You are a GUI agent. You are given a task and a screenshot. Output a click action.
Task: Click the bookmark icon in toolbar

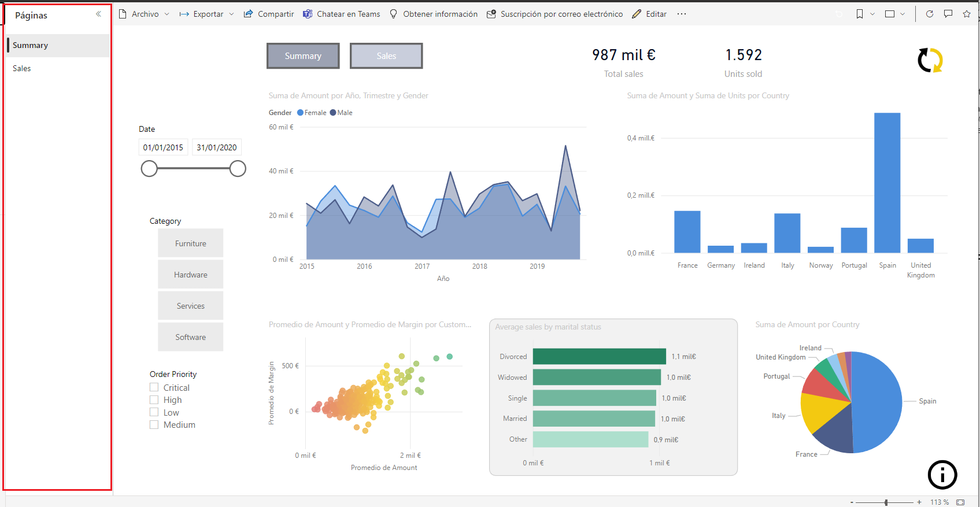coord(860,14)
